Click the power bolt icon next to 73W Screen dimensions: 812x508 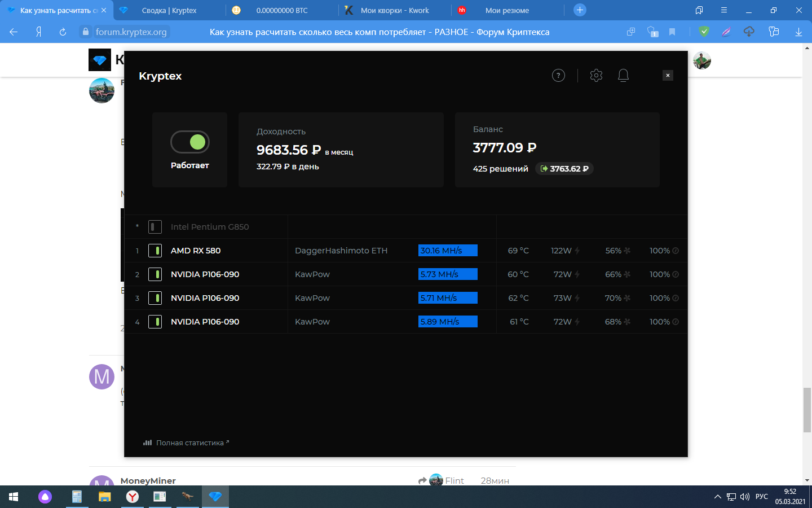[577, 298]
